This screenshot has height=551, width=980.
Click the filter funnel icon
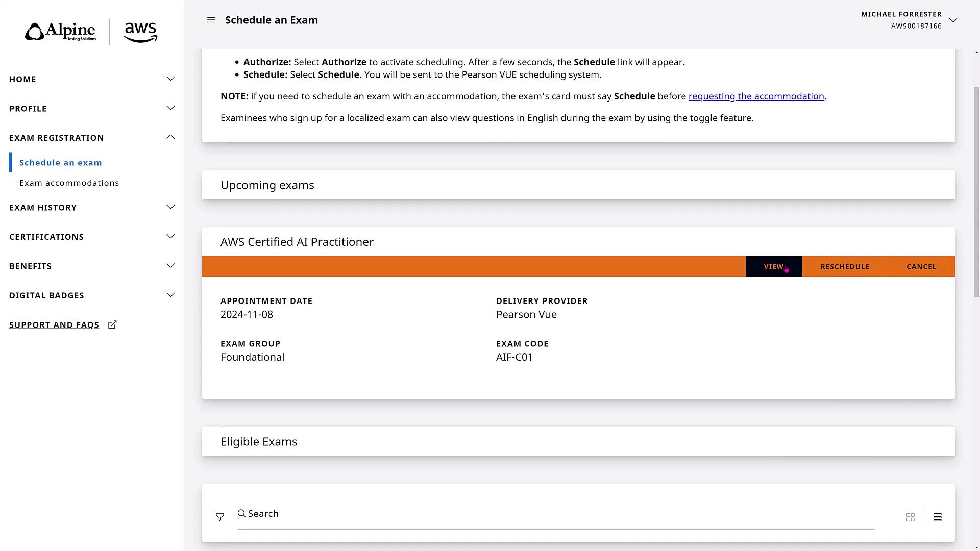[x=220, y=517]
